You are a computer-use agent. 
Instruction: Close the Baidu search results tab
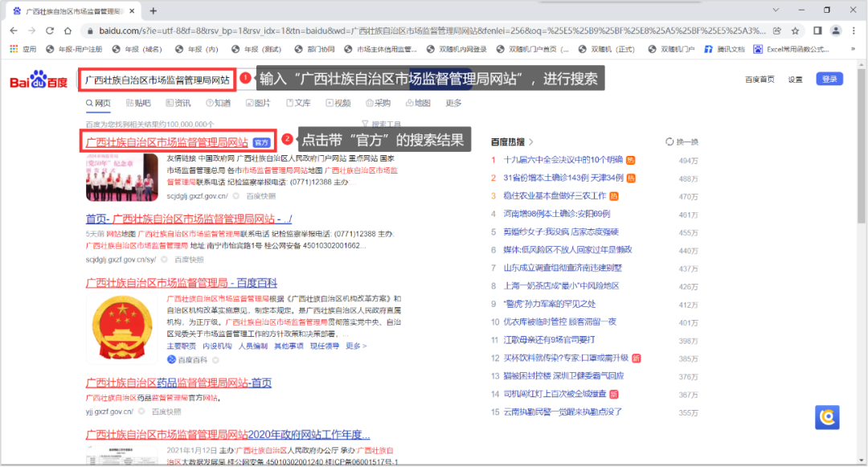[x=132, y=10]
